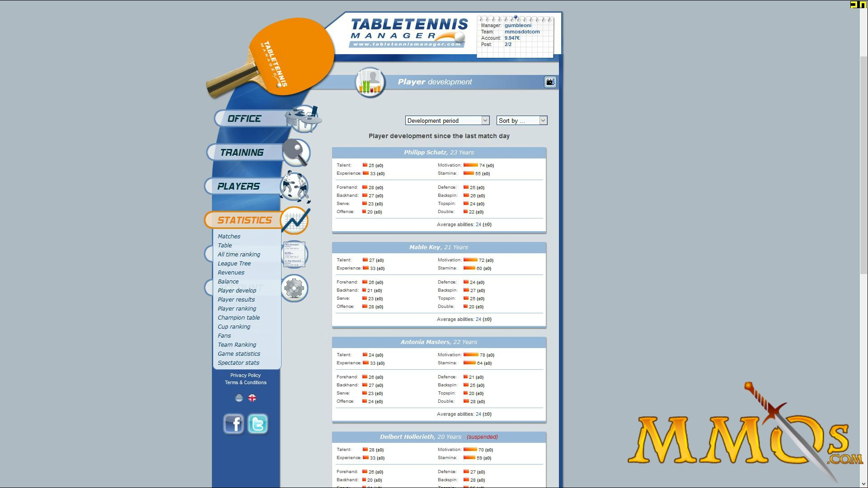This screenshot has width=868, height=488.
Task: Open Privacy Policy link
Action: (245, 376)
